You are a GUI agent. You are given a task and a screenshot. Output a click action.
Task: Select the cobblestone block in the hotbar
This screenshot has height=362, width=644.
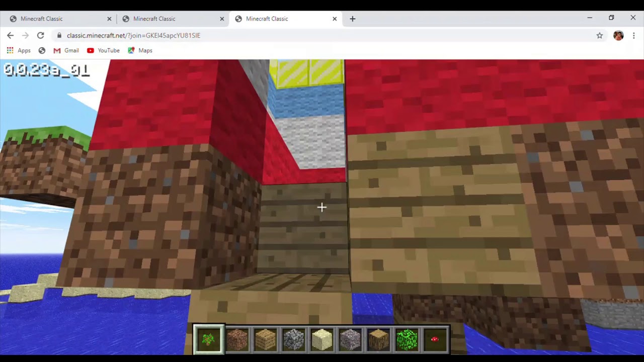tap(293, 340)
